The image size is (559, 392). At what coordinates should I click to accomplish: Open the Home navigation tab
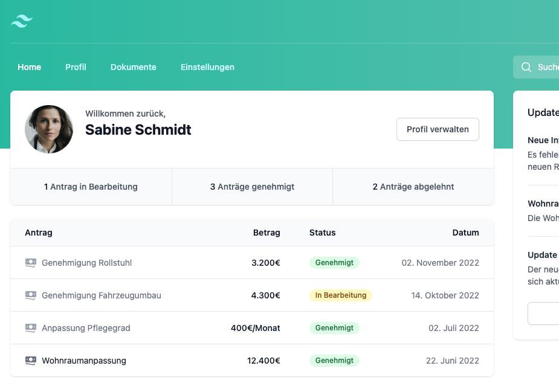(x=29, y=67)
